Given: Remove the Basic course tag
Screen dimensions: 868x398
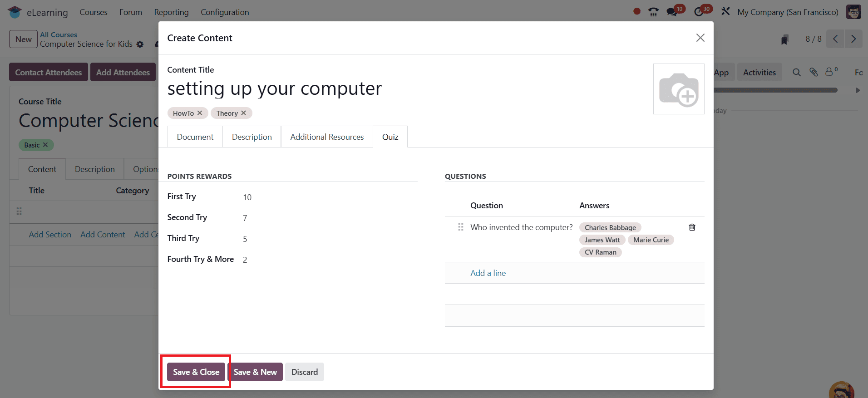Looking at the screenshot, I should point(45,145).
